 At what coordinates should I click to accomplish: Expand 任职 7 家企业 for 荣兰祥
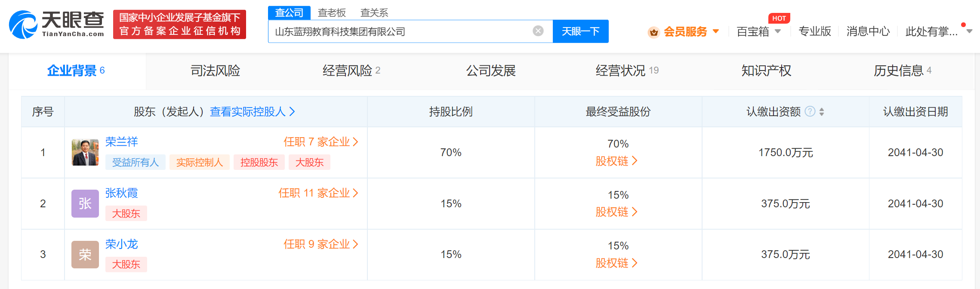pyautogui.click(x=321, y=142)
